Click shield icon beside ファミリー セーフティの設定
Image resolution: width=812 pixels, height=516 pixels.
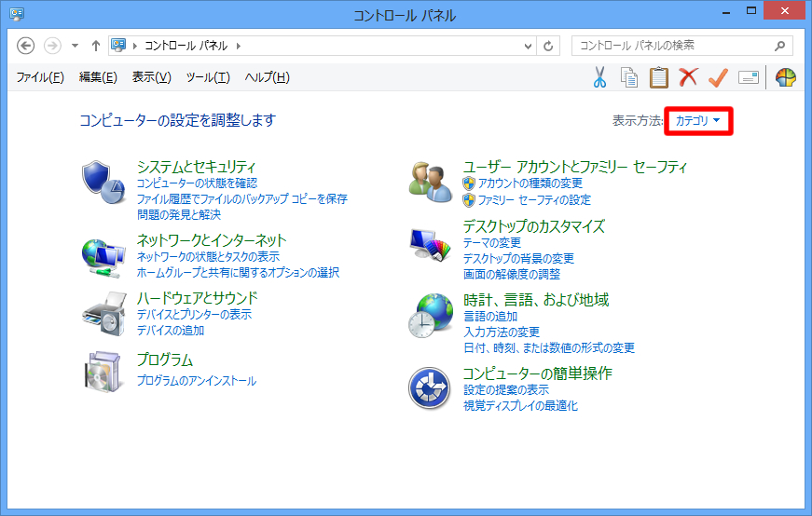coord(469,199)
